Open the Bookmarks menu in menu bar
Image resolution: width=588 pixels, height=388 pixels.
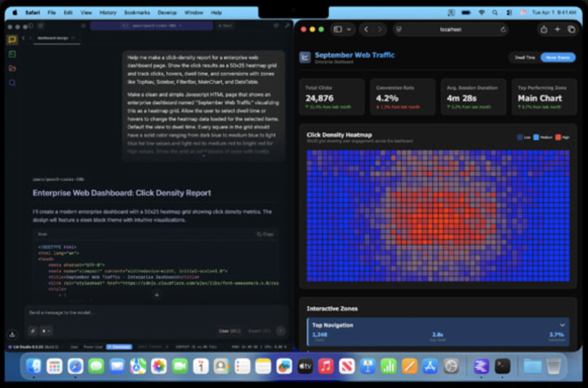click(x=137, y=12)
